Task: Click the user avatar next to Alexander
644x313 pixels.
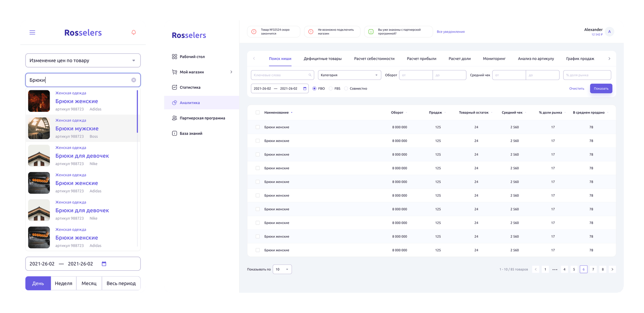Action: pyautogui.click(x=609, y=32)
